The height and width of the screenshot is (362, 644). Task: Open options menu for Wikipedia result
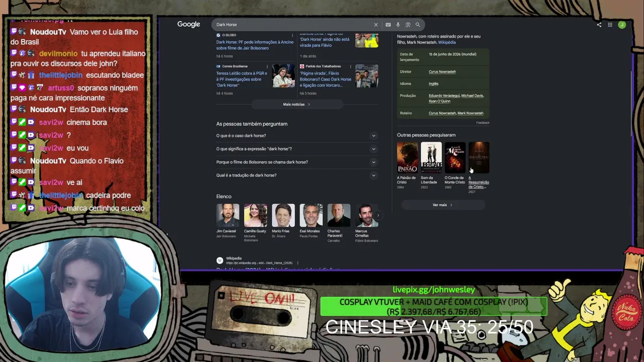(x=297, y=263)
